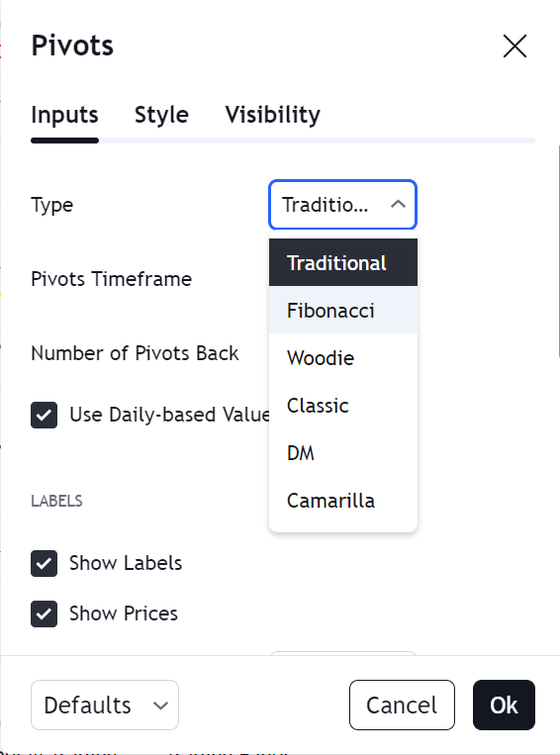The image size is (560, 755).
Task: Open the Type combo box
Action: click(342, 205)
